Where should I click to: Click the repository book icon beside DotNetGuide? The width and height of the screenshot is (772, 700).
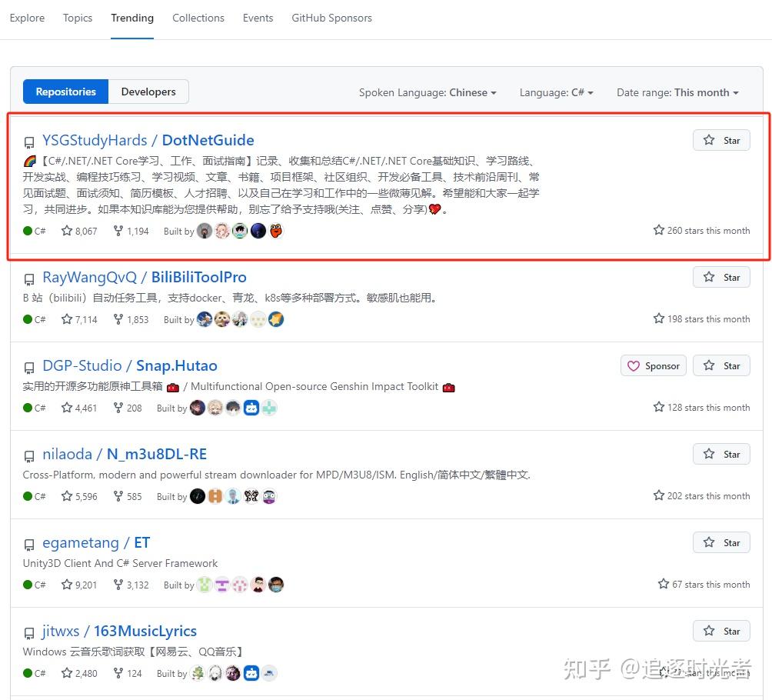click(x=29, y=142)
